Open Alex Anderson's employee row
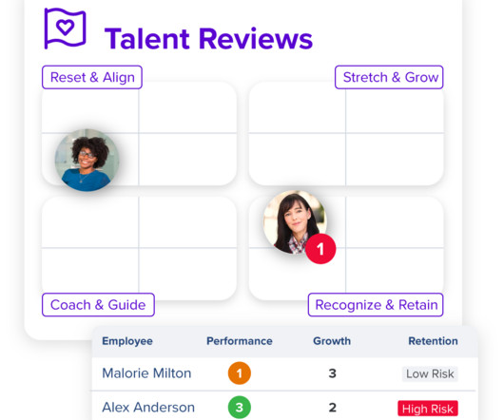 [284, 406]
